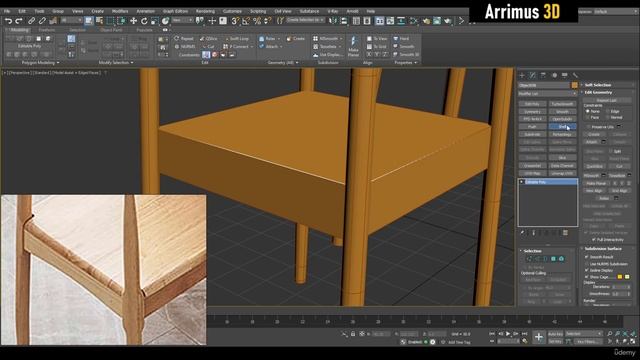
Task: Activate the Select and Move tool
Action: tap(133, 21)
